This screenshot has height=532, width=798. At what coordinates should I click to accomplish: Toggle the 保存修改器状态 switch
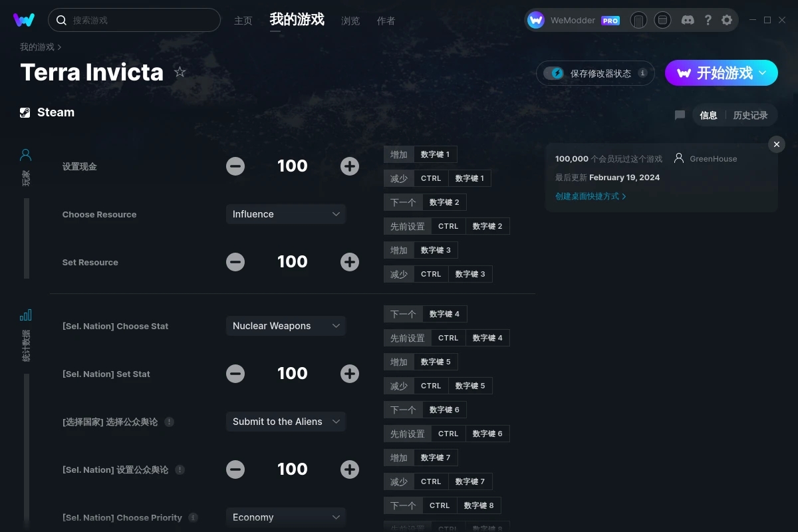553,73
